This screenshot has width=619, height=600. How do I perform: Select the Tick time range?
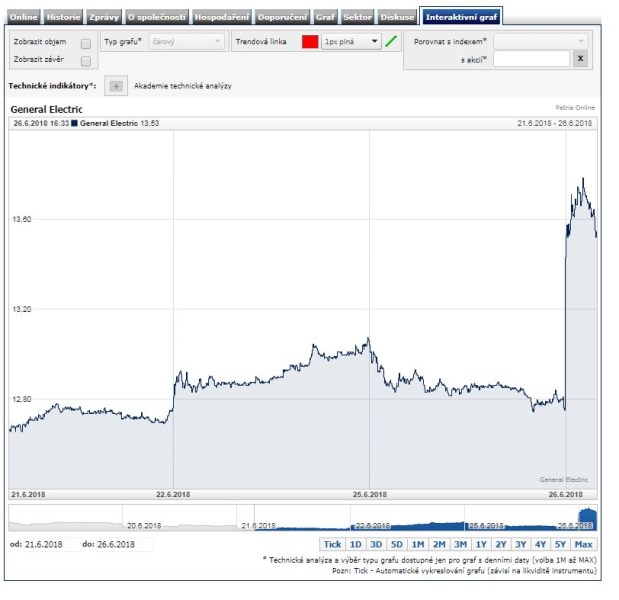(332, 544)
